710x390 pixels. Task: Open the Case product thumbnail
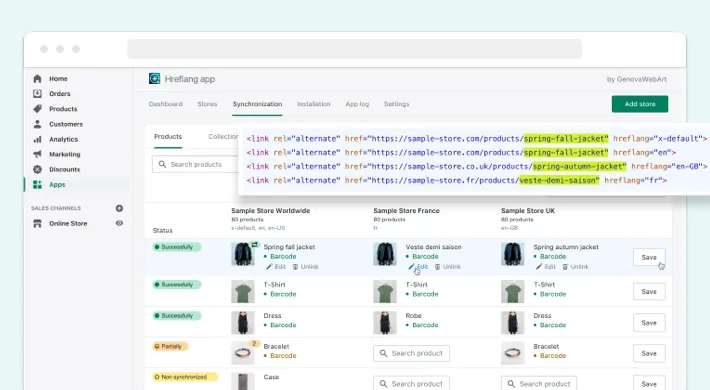click(x=243, y=382)
